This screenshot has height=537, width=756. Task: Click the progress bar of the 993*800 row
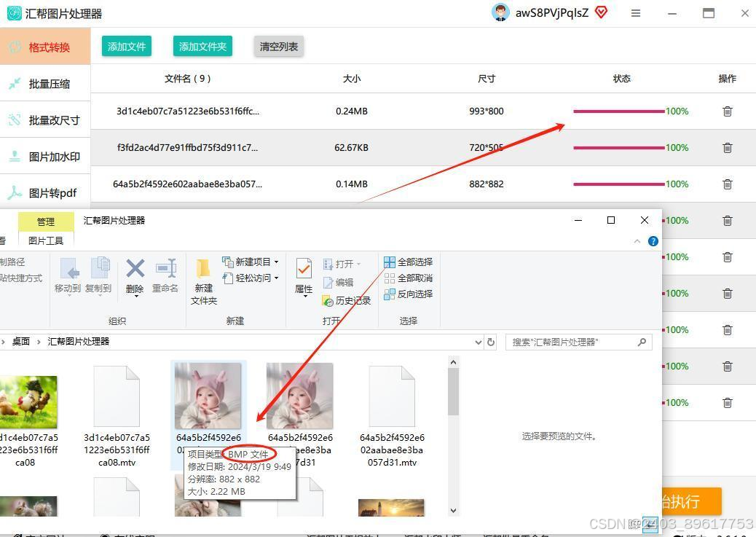(618, 111)
